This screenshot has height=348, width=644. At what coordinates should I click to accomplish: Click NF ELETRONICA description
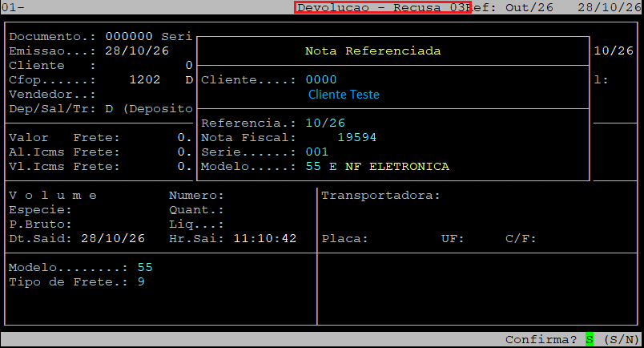(x=397, y=166)
